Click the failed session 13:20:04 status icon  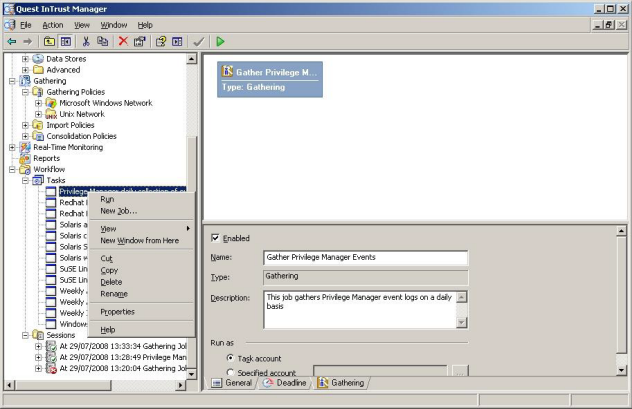[51, 368]
